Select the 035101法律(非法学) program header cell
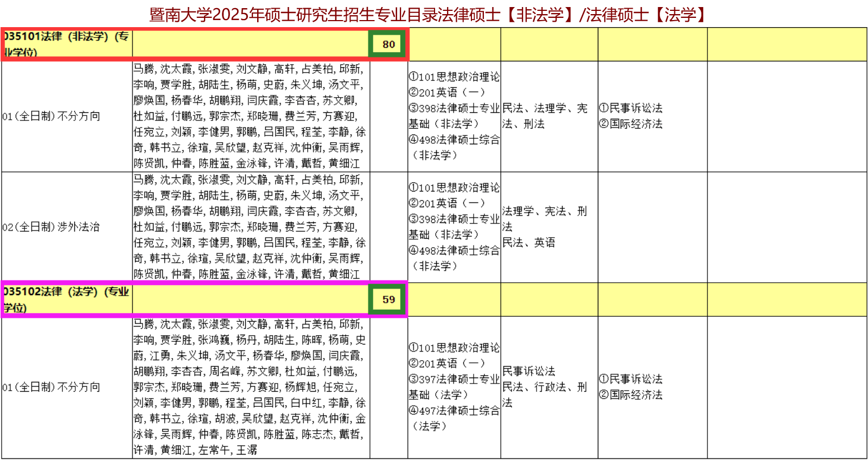The image size is (868, 460). click(x=67, y=44)
